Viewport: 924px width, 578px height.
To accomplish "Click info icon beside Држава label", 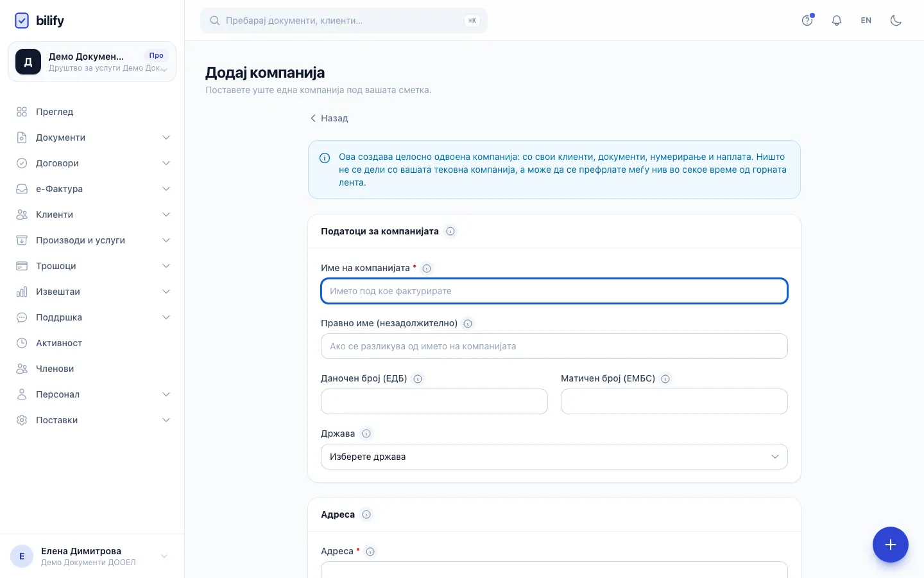I will [366, 433].
